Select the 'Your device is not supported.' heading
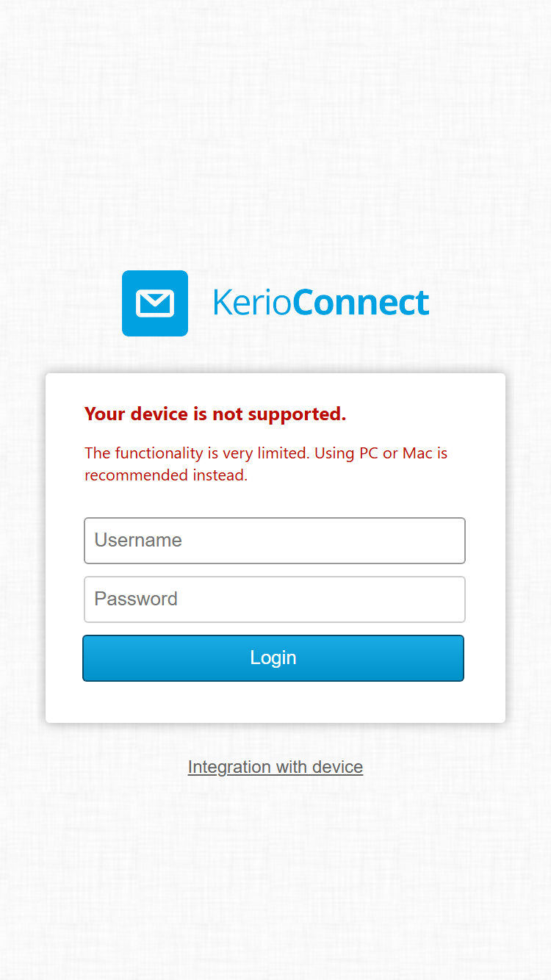The image size is (551, 980). pos(215,414)
